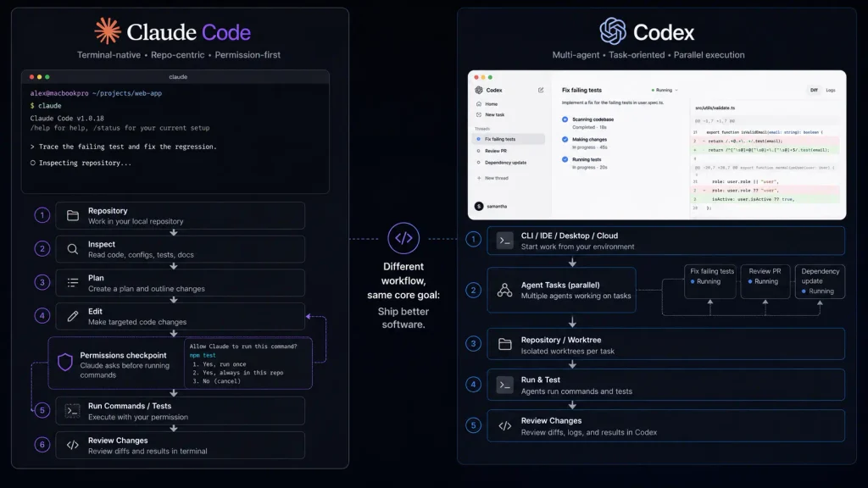Select the Fix failing tests thread bullet

479,140
